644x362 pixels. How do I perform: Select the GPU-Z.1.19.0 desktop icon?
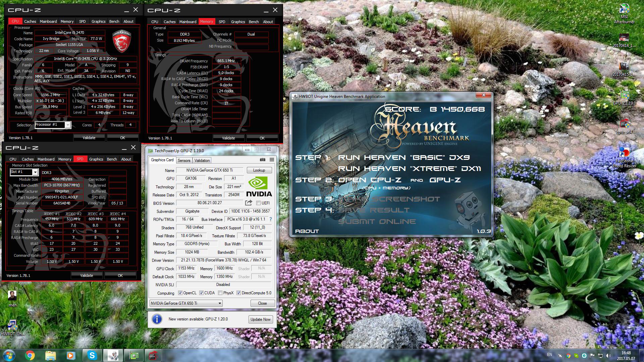tap(624, 98)
